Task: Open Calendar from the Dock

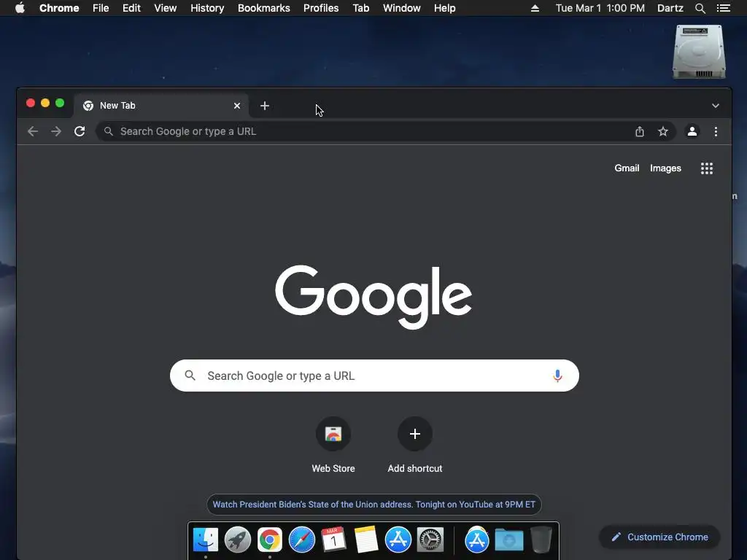Action: coord(333,540)
